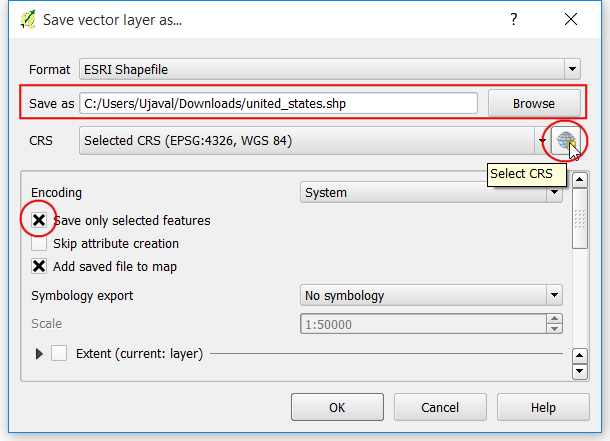Click scroll up arrow of options panel
This screenshot has width=610, height=441.
[580, 180]
